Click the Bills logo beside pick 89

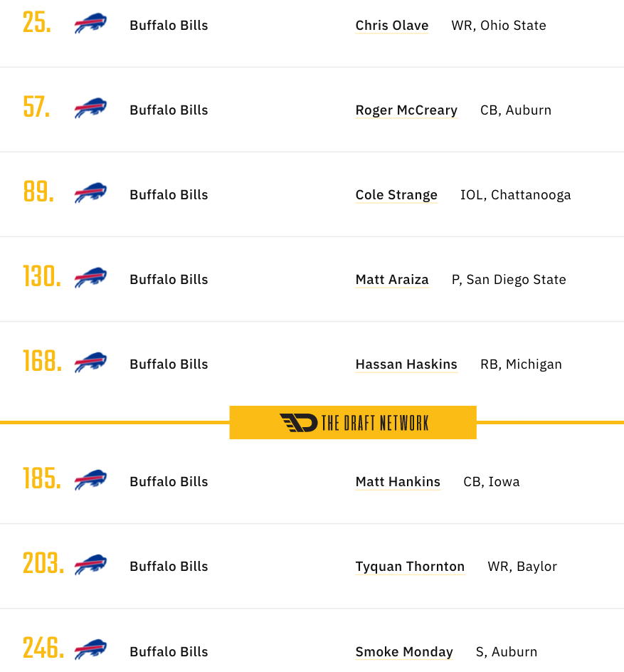pyautogui.click(x=90, y=193)
